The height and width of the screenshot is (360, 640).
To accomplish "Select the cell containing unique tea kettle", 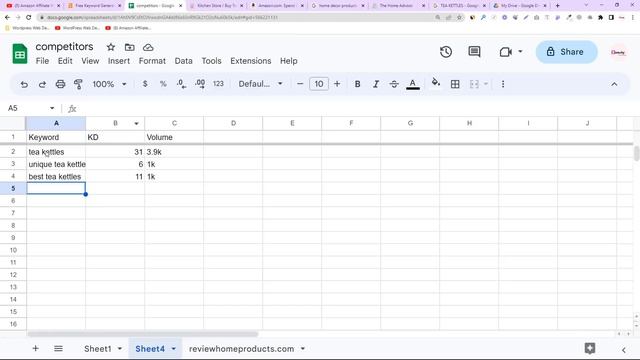I will pos(56,164).
